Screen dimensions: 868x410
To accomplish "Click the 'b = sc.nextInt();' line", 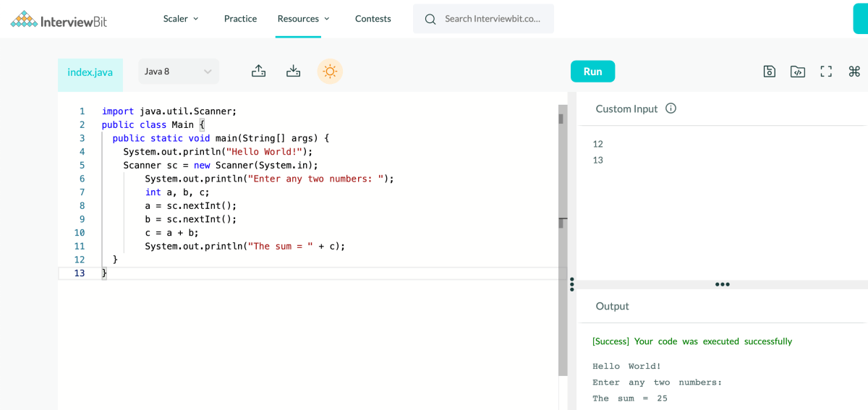I will click(191, 218).
